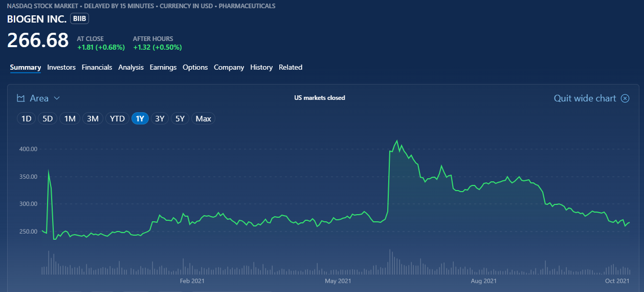Click the 300.00 price axis label
Screen dimensions: 644x292
pos(29,204)
